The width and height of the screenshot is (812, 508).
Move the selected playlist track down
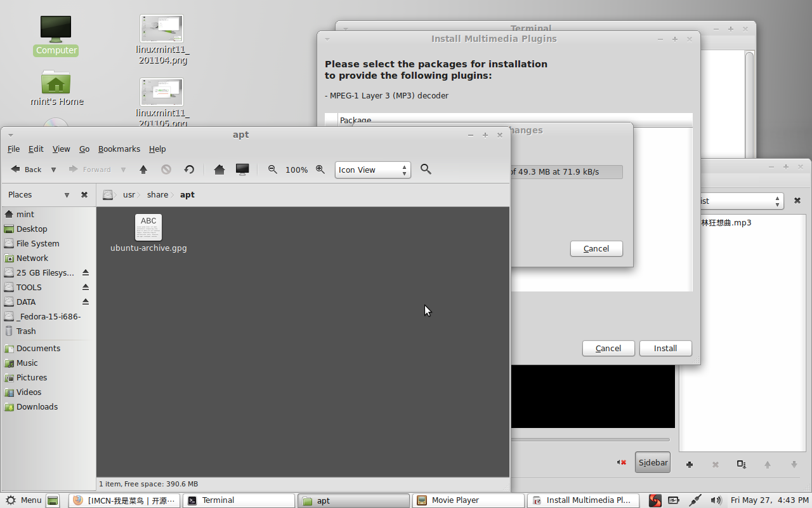(794, 465)
